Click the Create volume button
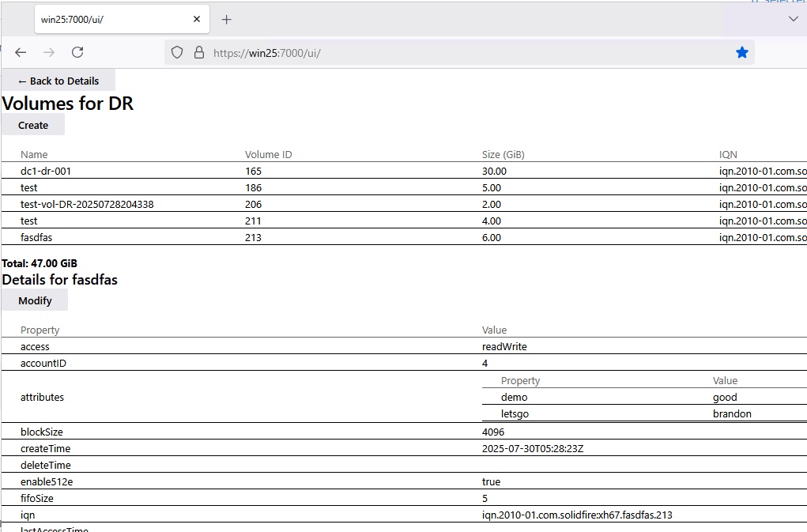 coord(33,125)
